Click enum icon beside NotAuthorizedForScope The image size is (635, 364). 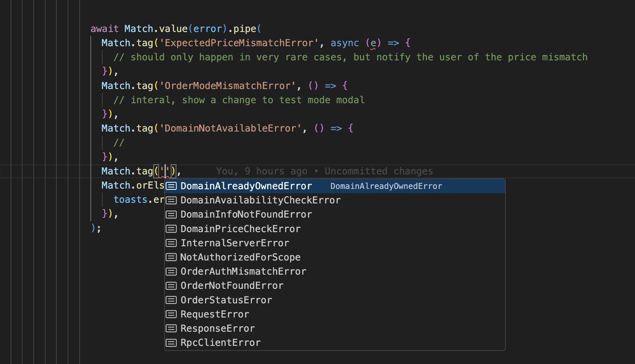point(171,258)
